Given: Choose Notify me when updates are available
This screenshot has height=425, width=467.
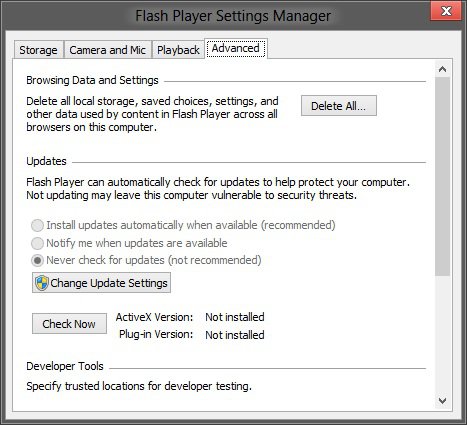Looking at the screenshot, I should point(37,243).
